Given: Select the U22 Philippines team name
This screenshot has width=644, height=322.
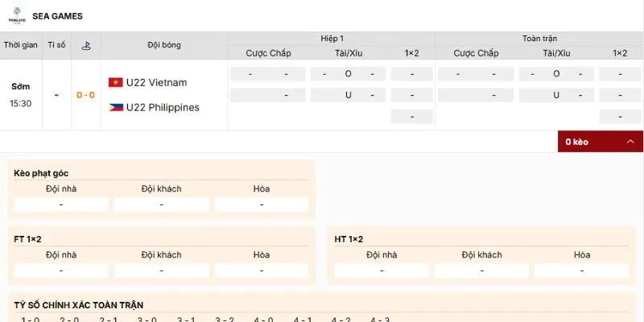Looking at the screenshot, I should pyautogui.click(x=163, y=107).
